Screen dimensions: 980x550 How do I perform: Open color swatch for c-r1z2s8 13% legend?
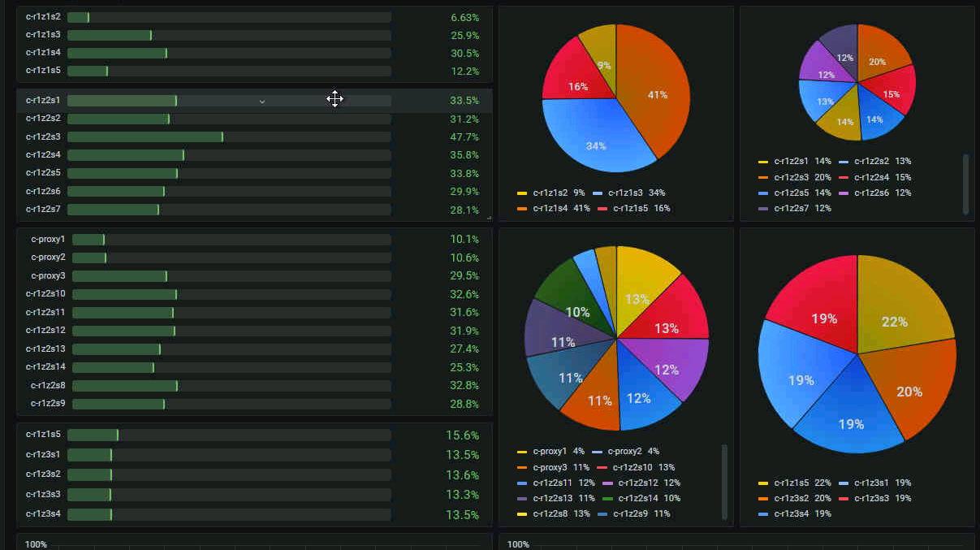522,513
